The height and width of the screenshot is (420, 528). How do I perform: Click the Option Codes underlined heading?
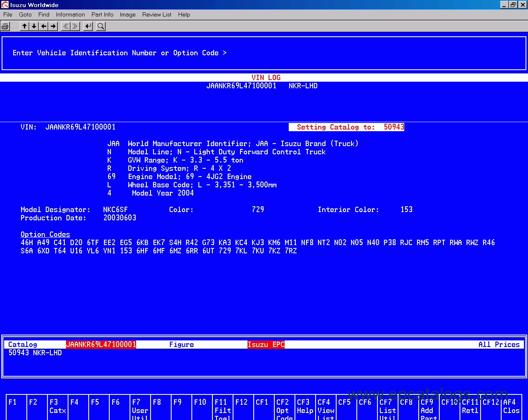pos(45,234)
